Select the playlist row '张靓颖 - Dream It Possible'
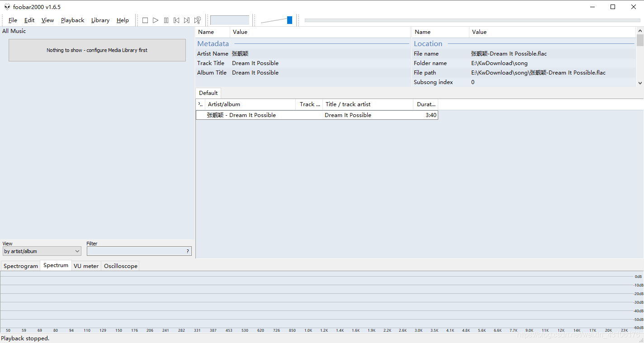Image resolution: width=644 pixels, height=343 pixels. [317, 115]
